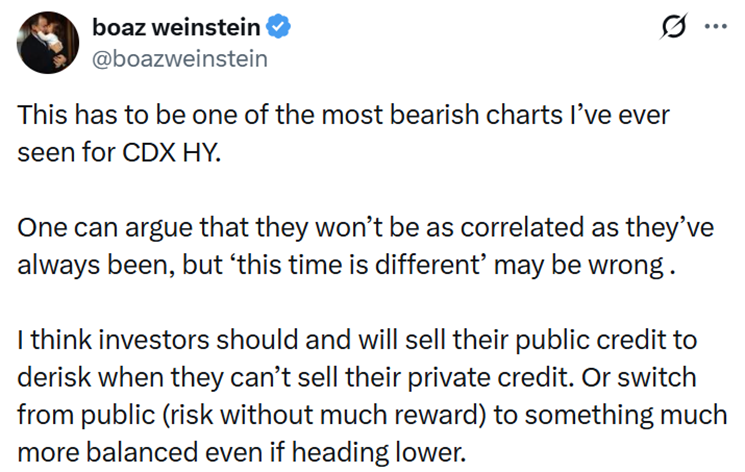Click the blue verified checkmark badge
This screenshot has width=745, height=472.
281,28
